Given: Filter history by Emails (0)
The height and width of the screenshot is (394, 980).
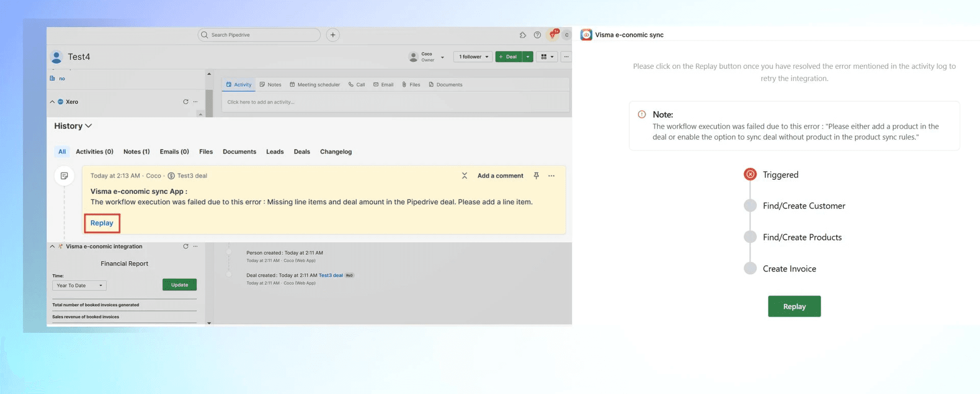Looking at the screenshot, I should 174,152.
